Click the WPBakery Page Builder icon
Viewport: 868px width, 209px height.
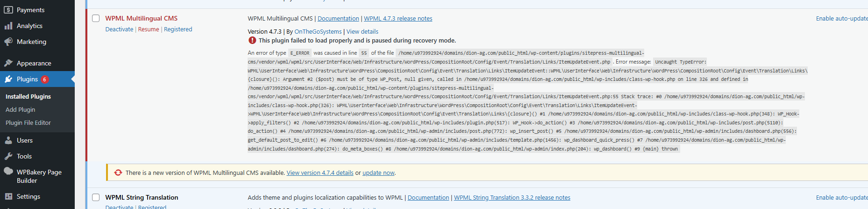pyautogui.click(x=8, y=171)
